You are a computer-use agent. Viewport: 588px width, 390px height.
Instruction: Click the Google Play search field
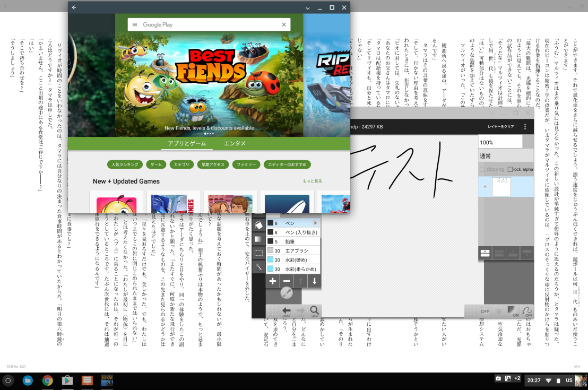coord(210,25)
